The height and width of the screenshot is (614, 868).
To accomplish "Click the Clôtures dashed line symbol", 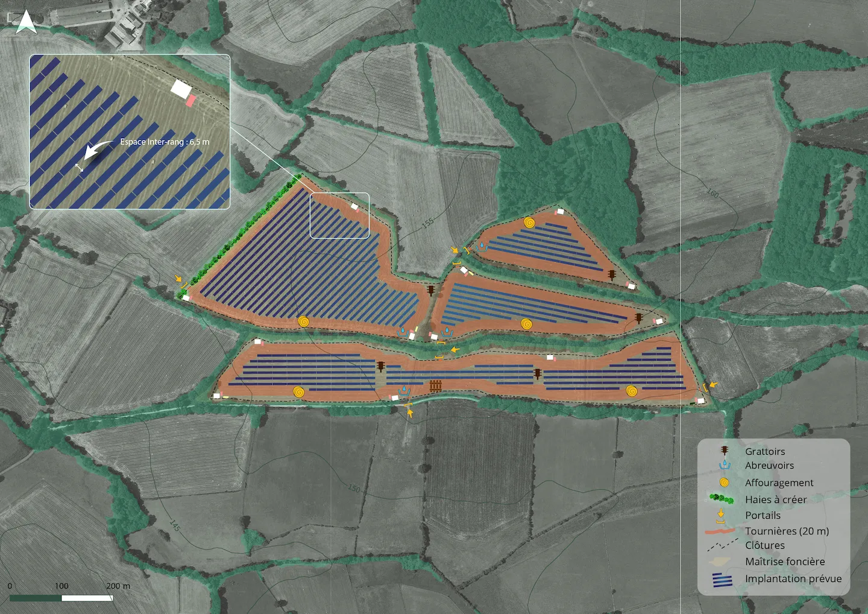I will click(x=721, y=545).
